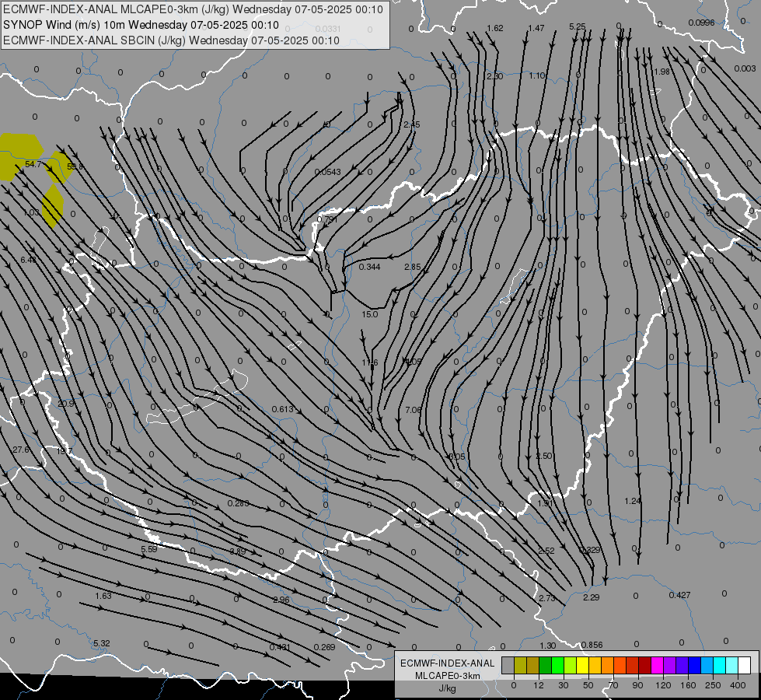Click the map value 5.25
The width and height of the screenshot is (761, 700).
(578, 26)
